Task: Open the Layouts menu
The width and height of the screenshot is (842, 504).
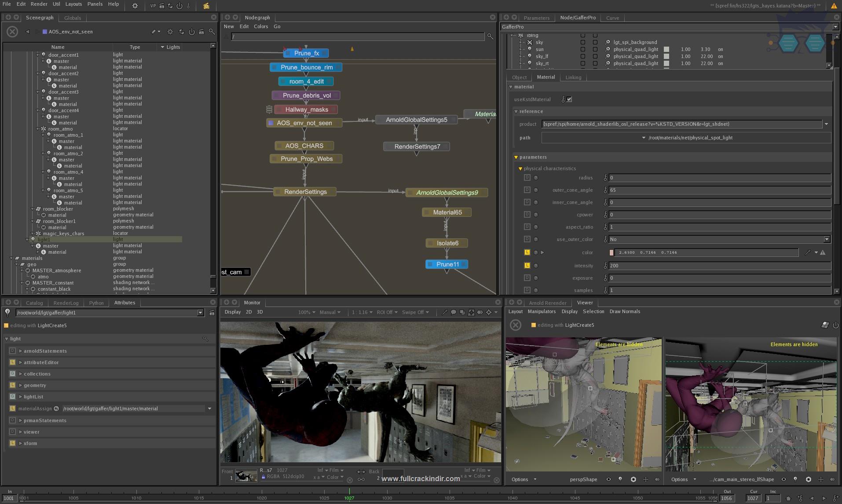Action: pyautogui.click(x=73, y=4)
